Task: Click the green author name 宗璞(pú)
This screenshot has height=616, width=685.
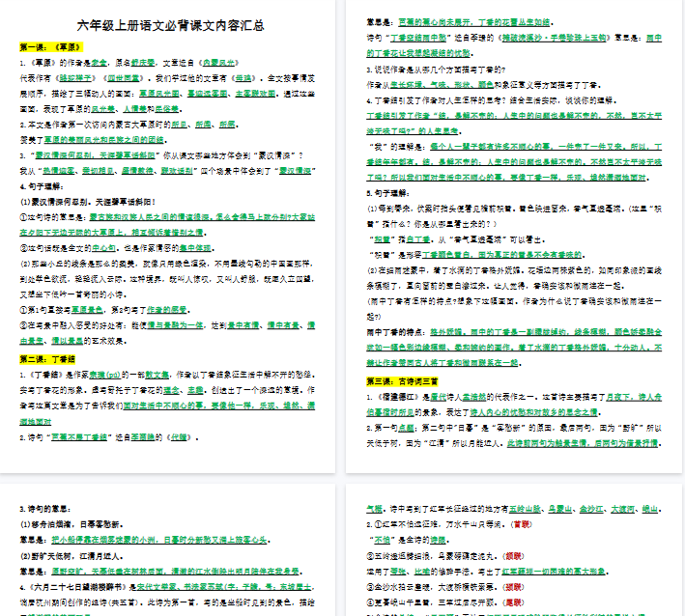Action: pos(105,375)
